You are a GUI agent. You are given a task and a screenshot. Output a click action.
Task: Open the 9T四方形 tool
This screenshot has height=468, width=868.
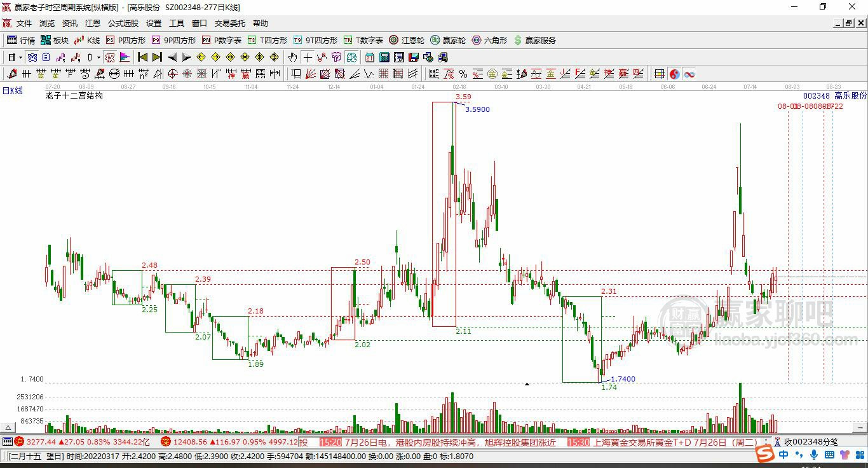tap(315, 40)
